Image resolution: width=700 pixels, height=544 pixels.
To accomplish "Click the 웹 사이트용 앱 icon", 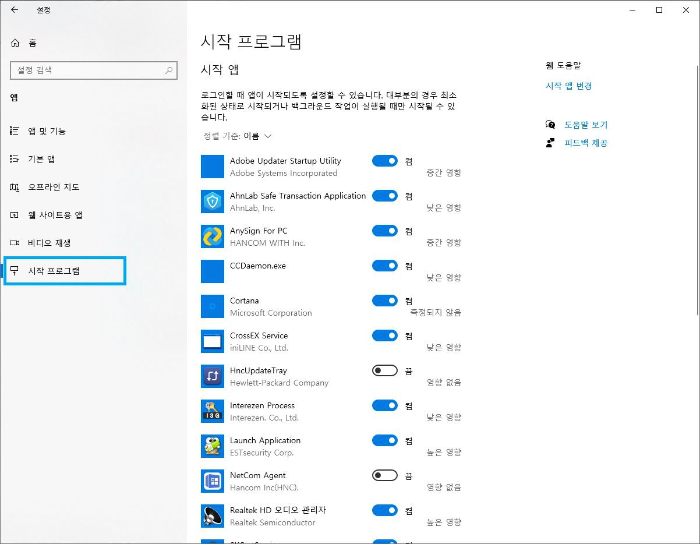I will [x=14, y=215].
